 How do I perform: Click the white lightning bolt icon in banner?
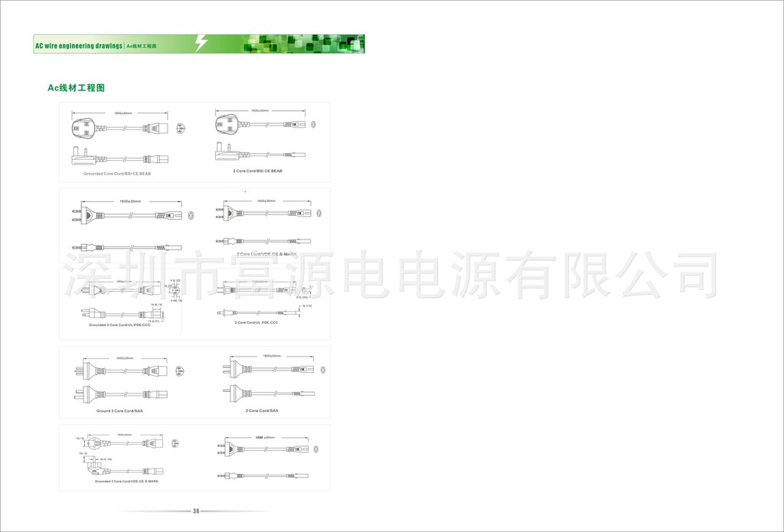coord(201,44)
